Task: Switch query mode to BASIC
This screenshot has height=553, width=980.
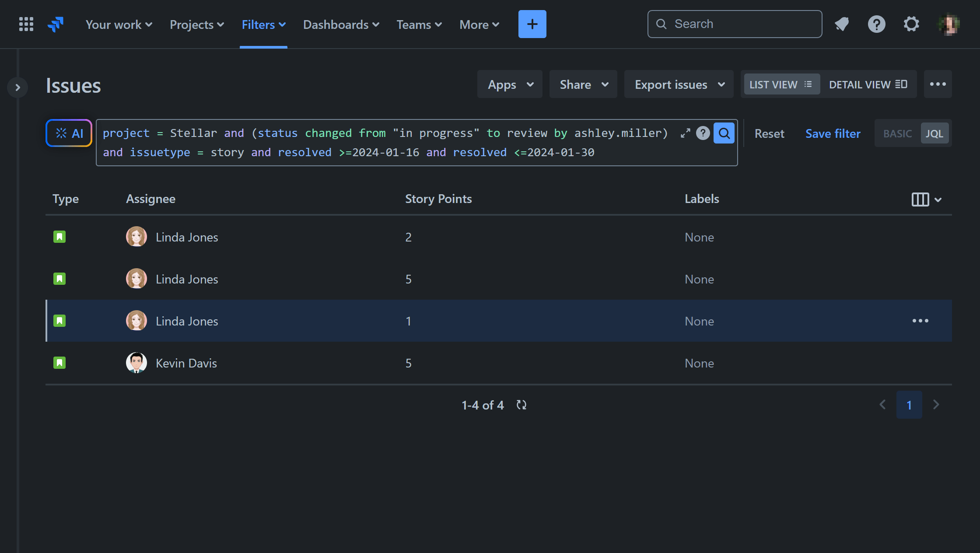Action: (x=897, y=133)
